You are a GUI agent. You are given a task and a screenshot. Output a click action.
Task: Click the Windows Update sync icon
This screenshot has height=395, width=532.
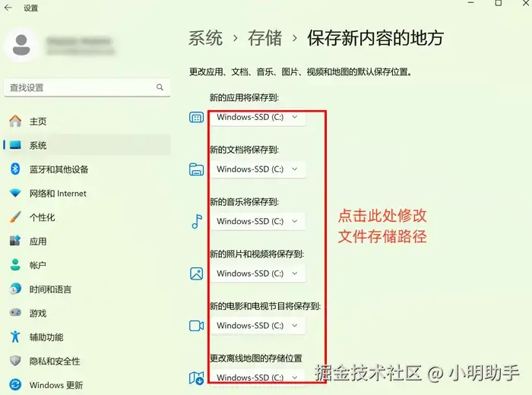click(x=15, y=385)
